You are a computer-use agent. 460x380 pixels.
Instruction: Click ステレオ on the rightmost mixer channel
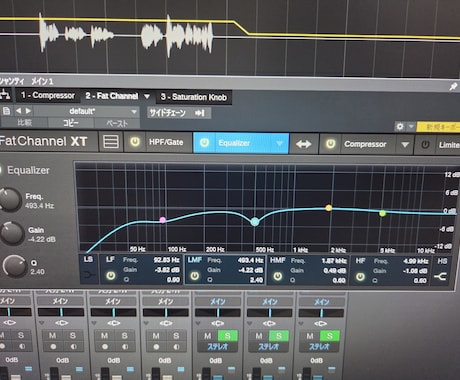click(319, 347)
